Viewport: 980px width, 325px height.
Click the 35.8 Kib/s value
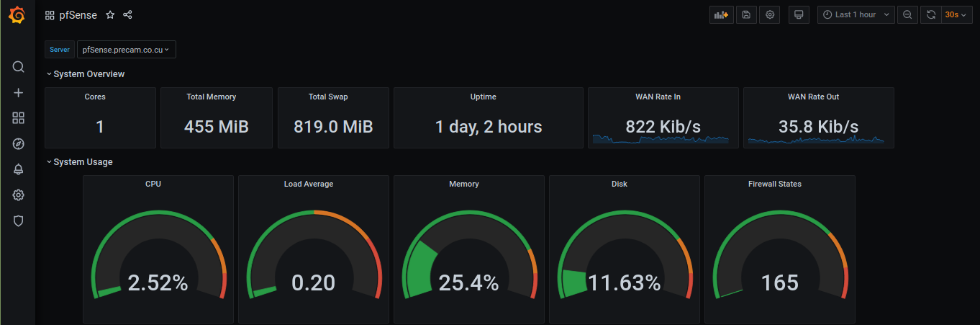coord(818,127)
